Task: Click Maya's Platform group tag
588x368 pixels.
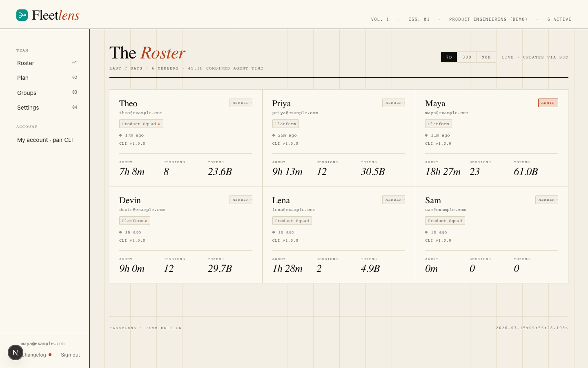Action: (439, 124)
